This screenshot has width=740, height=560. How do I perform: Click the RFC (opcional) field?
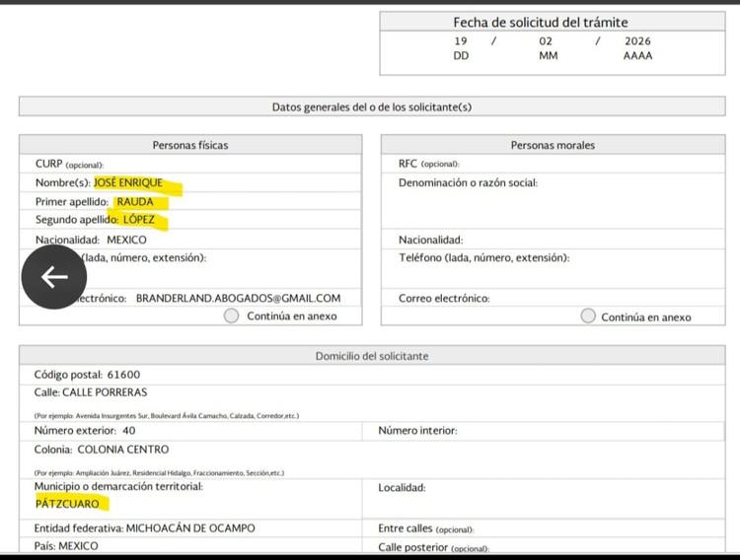(x=553, y=164)
